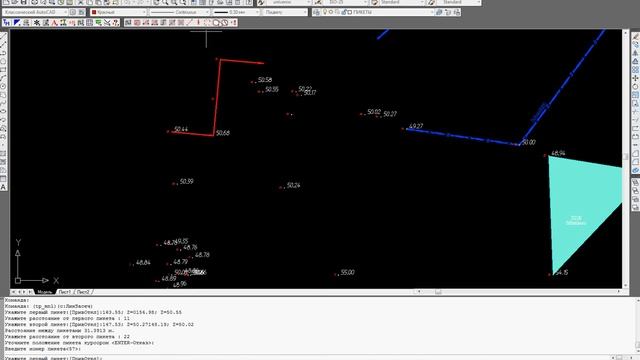Click the command-line input at the bottom
The width and height of the screenshot is (640, 360).
coord(306,358)
